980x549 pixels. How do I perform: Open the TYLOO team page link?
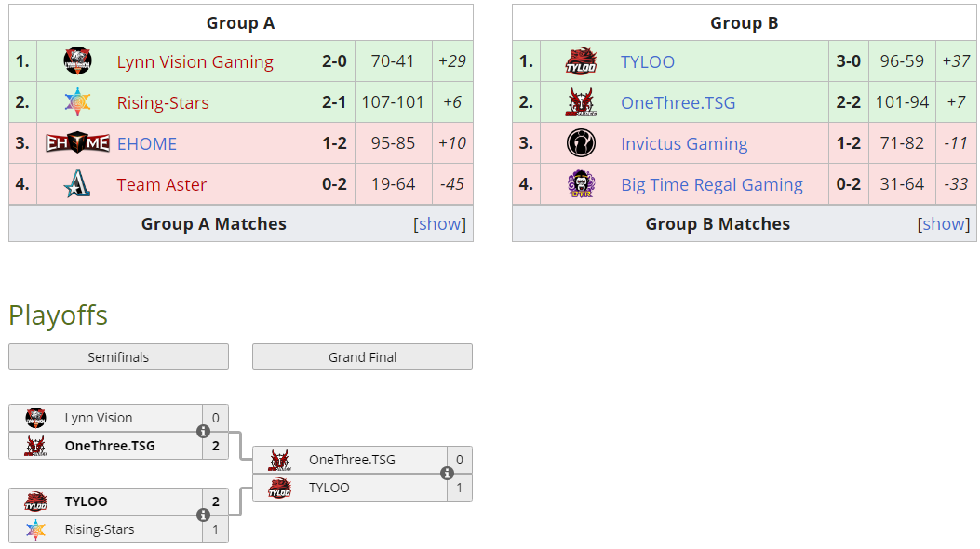click(x=648, y=61)
